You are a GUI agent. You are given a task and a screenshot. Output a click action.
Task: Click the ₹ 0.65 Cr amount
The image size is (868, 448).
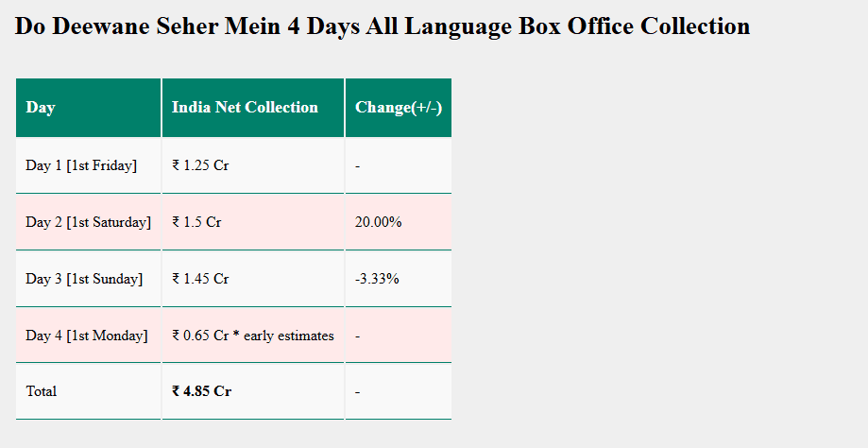[200, 336]
